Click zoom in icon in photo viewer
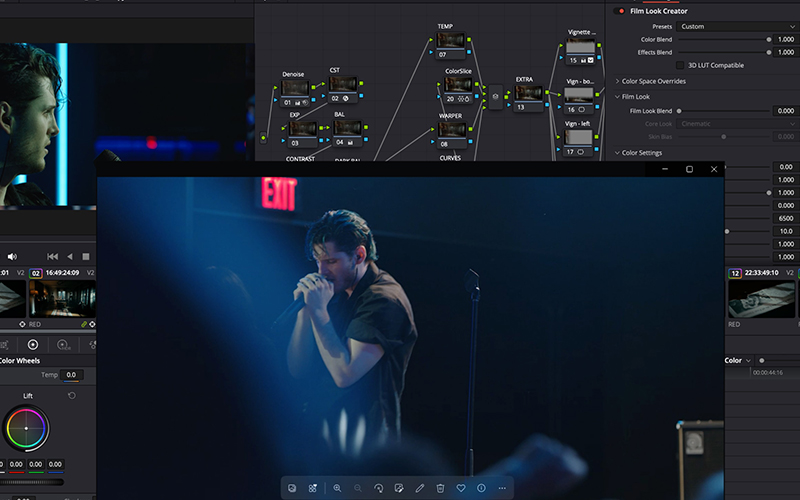Viewport: 800px width, 500px height. pyautogui.click(x=337, y=488)
